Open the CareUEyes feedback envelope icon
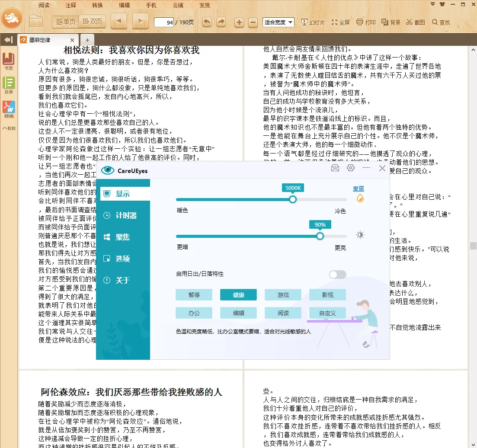Screen dimensions: 477x448 pos(335,168)
